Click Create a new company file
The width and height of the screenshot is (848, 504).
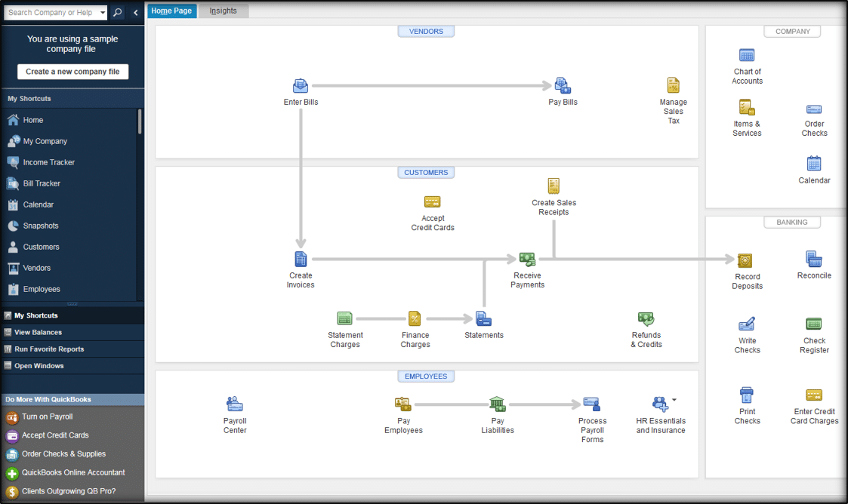[x=72, y=71]
